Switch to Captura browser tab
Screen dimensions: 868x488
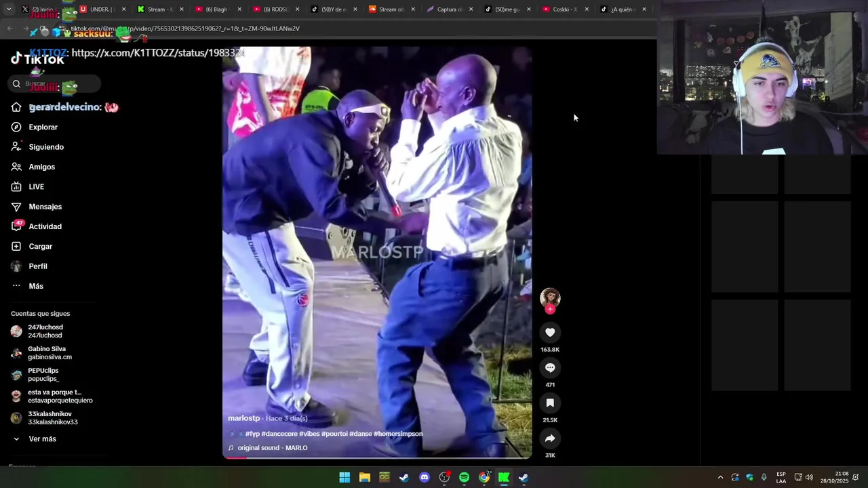449,9
